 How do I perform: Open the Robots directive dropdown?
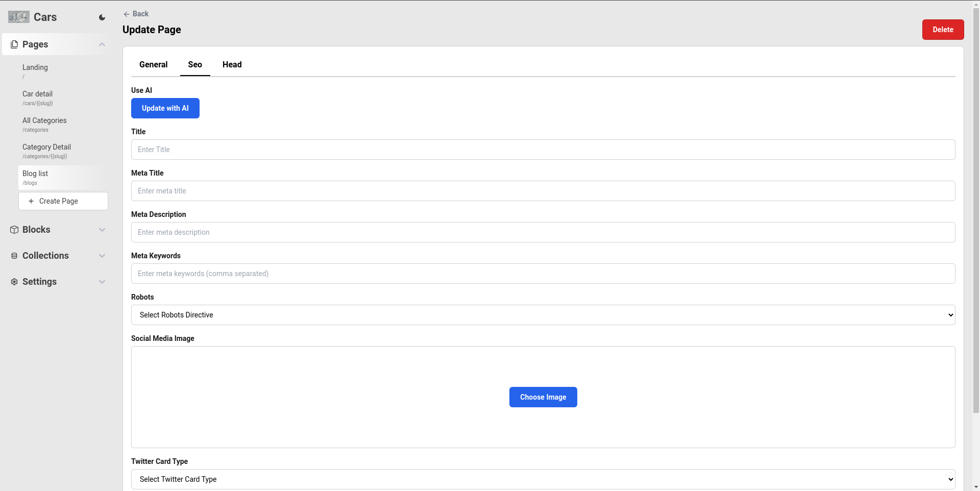click(543, 315)
